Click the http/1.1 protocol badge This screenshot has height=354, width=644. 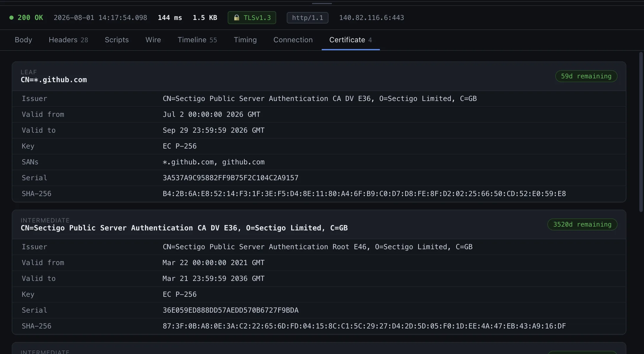(308, 18)
